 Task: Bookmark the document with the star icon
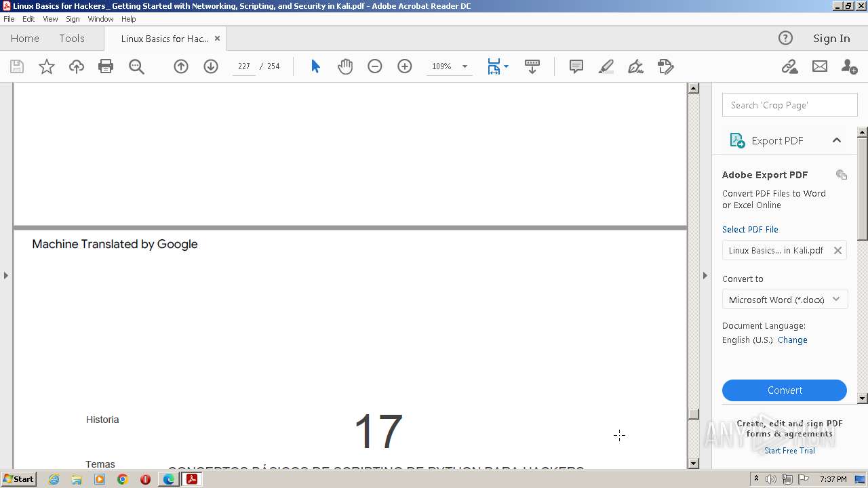pos(47,66)
